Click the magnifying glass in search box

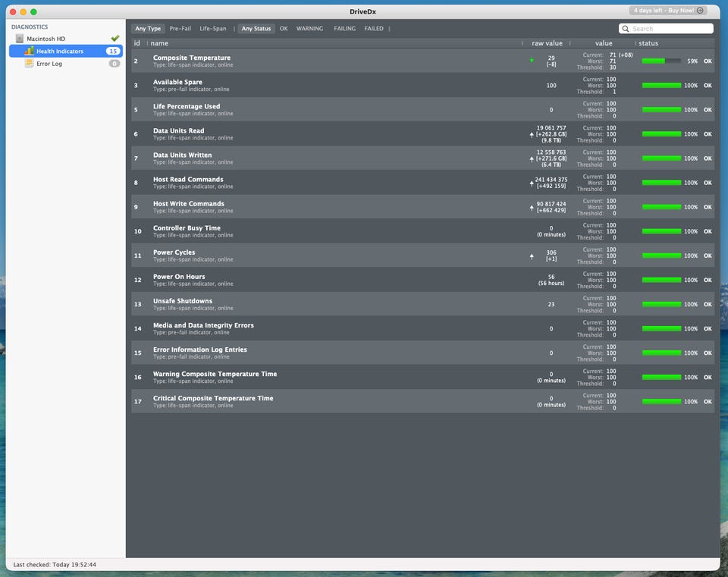pos(626,29)
